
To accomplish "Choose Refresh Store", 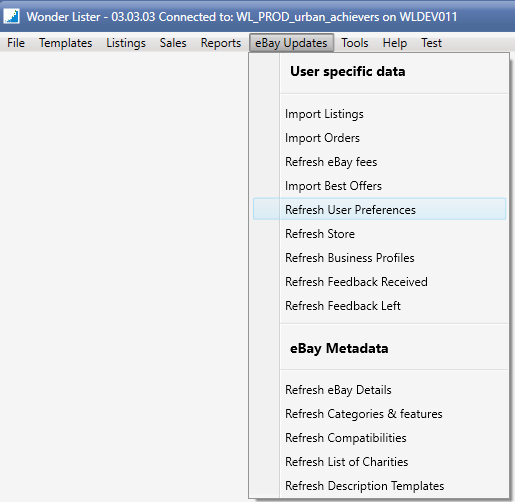I will tap(379, 234).
